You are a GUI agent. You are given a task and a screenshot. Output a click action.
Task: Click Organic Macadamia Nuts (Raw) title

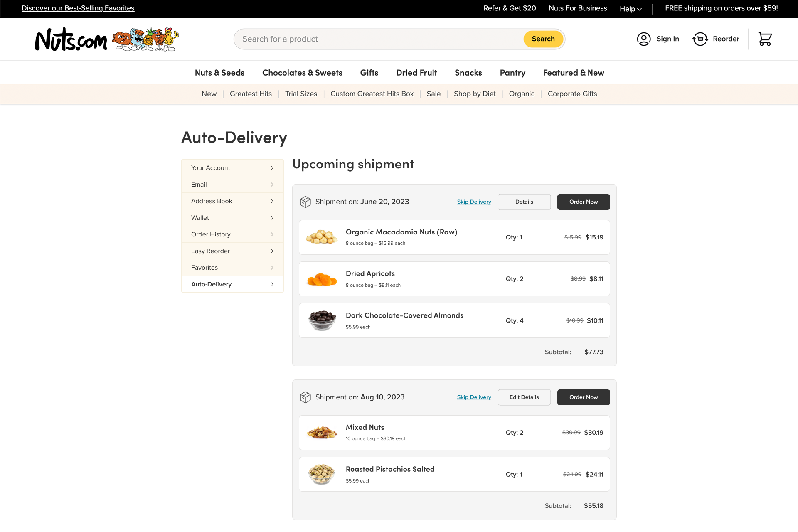point(401,232)
